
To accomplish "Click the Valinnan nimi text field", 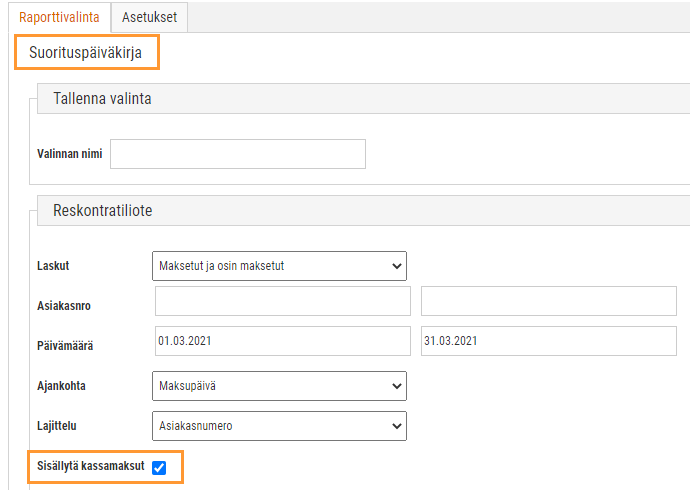I will click(x=238, y=154).
